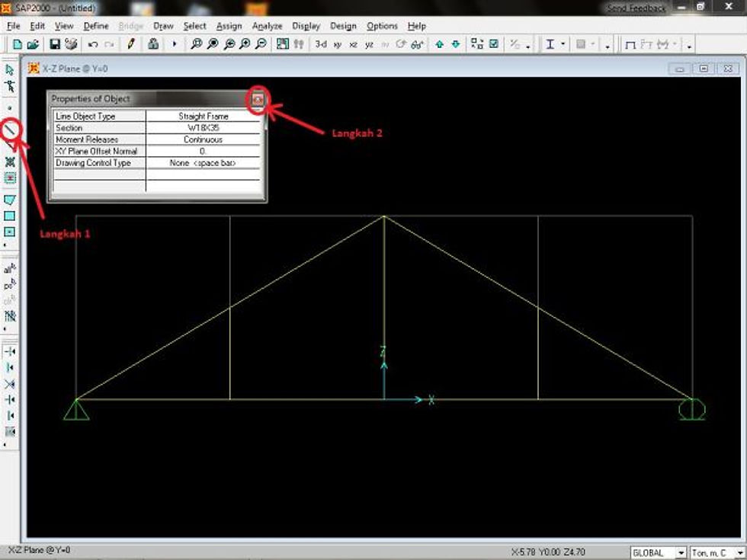Click the Select Using Intersecting Line icon

[x=9, y=315]
